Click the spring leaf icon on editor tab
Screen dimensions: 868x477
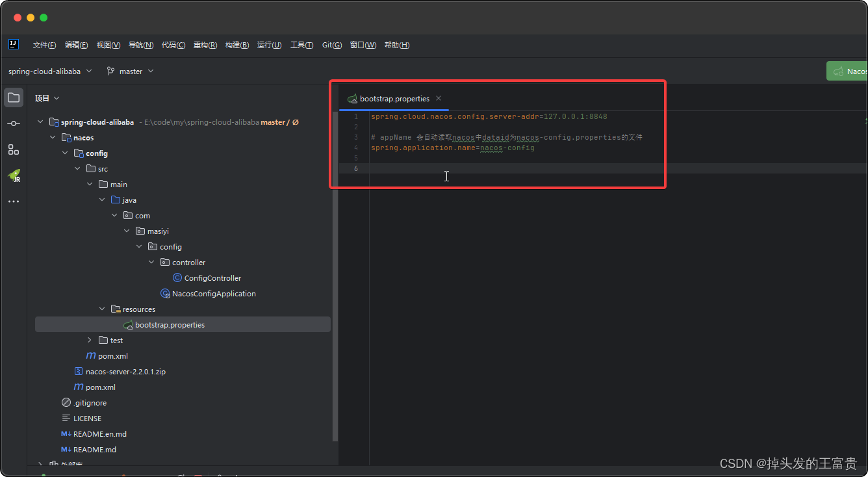pyautogui.click(x=352, y=99)
